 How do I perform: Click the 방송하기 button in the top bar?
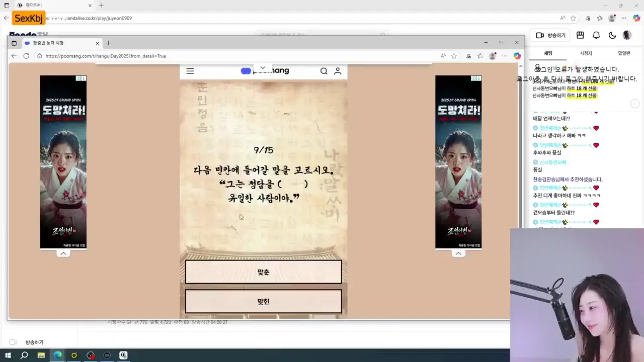pos(551,35)
